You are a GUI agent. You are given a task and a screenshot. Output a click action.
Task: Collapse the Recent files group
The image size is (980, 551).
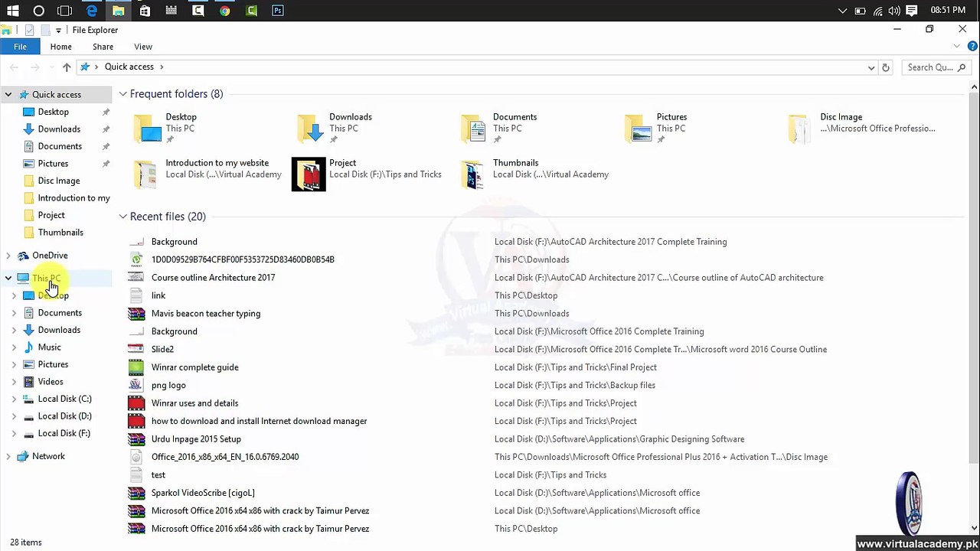click(x=122, y=217)
